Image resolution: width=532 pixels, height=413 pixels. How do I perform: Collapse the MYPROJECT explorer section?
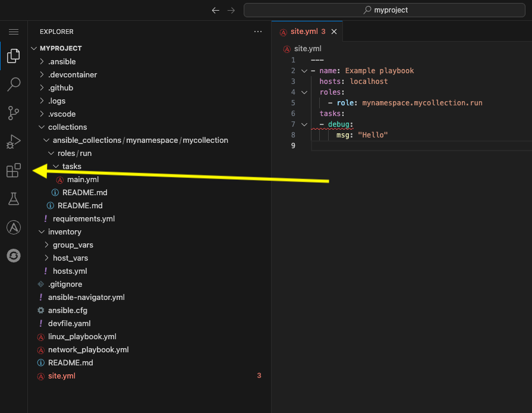pyautogui.click(x=34, y=48)
